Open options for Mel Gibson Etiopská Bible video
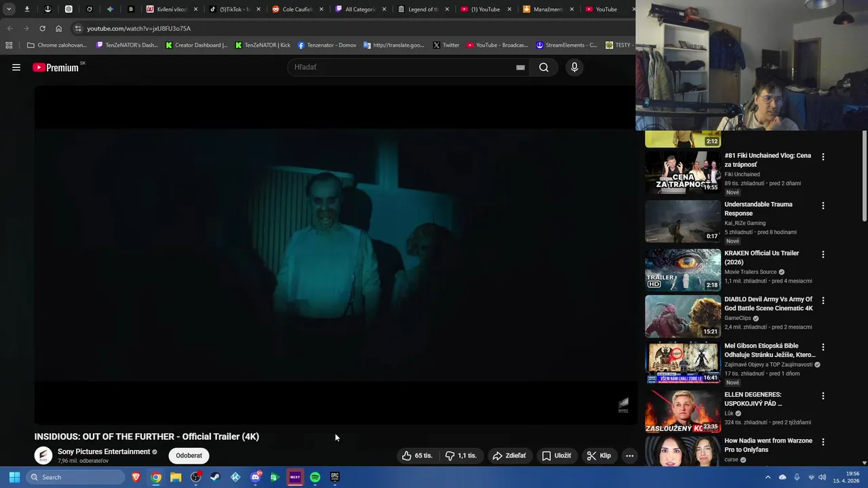The image size is (868, 488). [x=823, y=347]
